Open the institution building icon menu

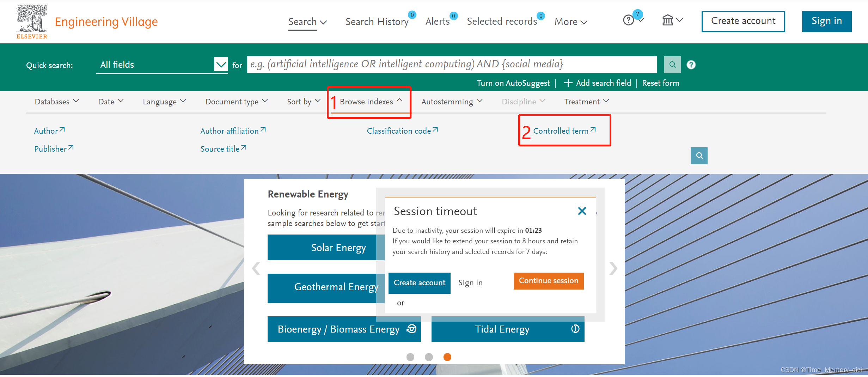click(x=667, y=20)
